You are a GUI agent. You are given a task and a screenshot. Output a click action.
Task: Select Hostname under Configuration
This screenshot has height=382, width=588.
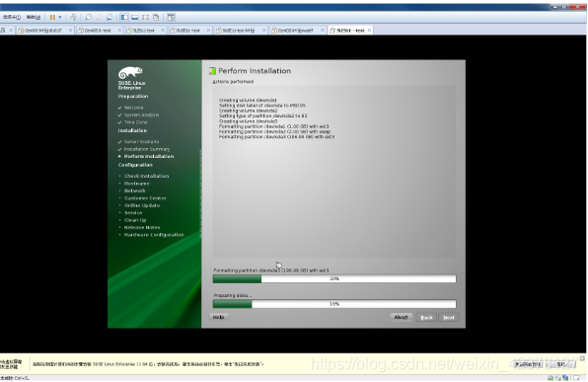137,184
